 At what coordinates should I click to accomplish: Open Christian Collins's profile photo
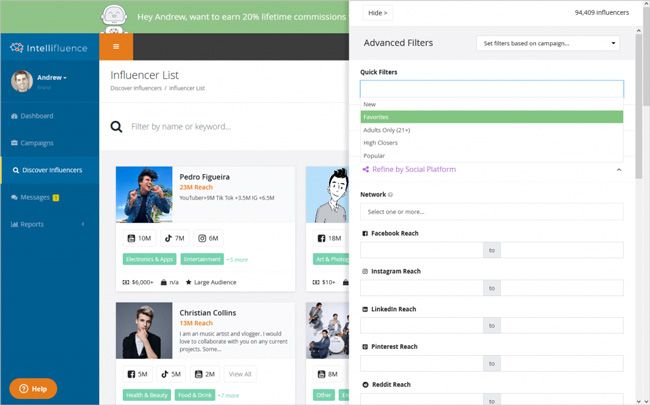coord(144,330)
